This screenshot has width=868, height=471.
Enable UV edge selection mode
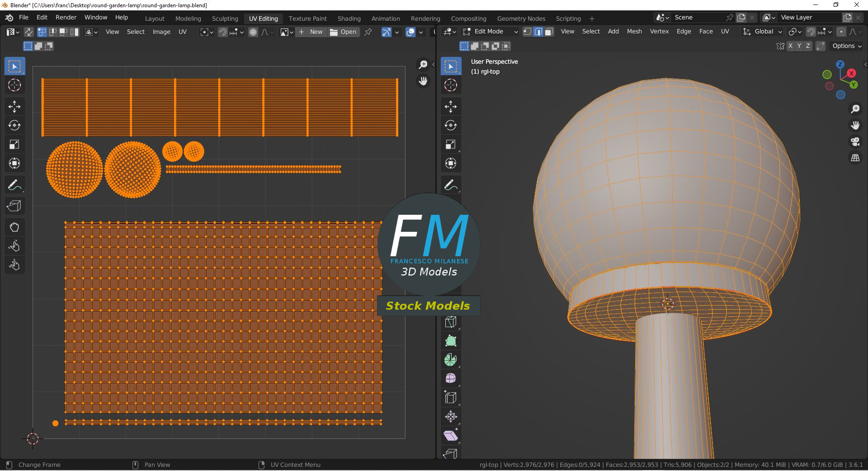[52, 32]
